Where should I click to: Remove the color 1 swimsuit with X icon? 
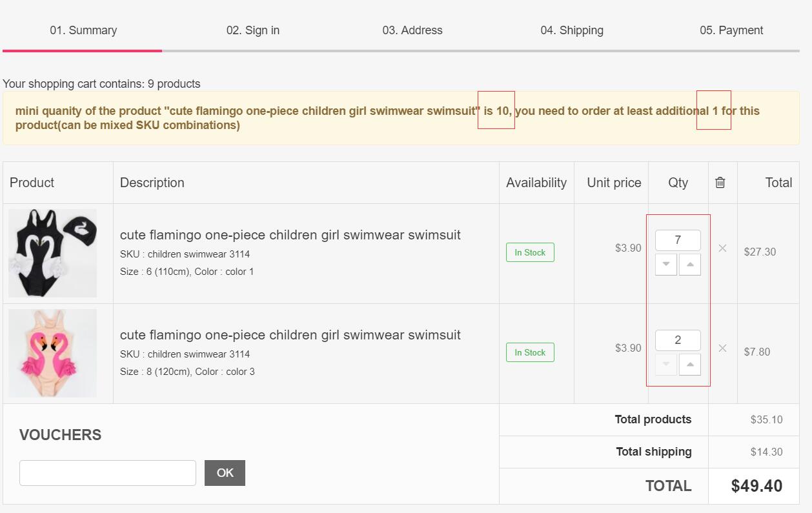722,248
